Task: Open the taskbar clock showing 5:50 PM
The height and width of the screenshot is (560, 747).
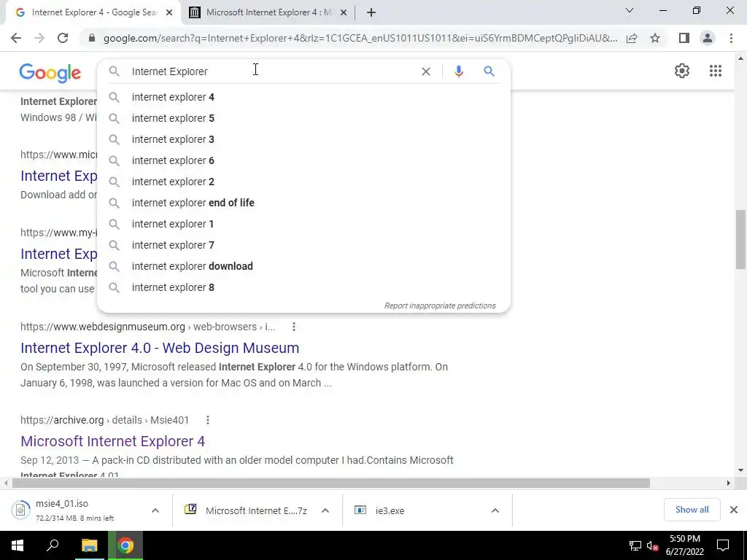Action: tap(684, 545)
